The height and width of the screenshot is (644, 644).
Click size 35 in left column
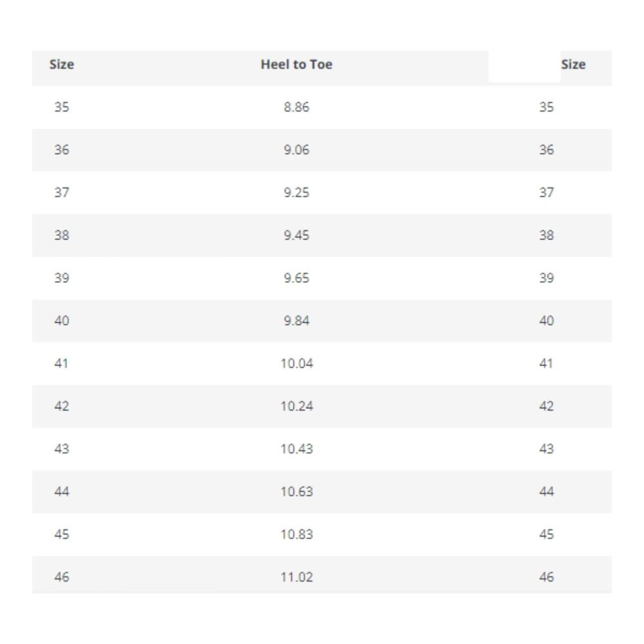tap(62, 107)
